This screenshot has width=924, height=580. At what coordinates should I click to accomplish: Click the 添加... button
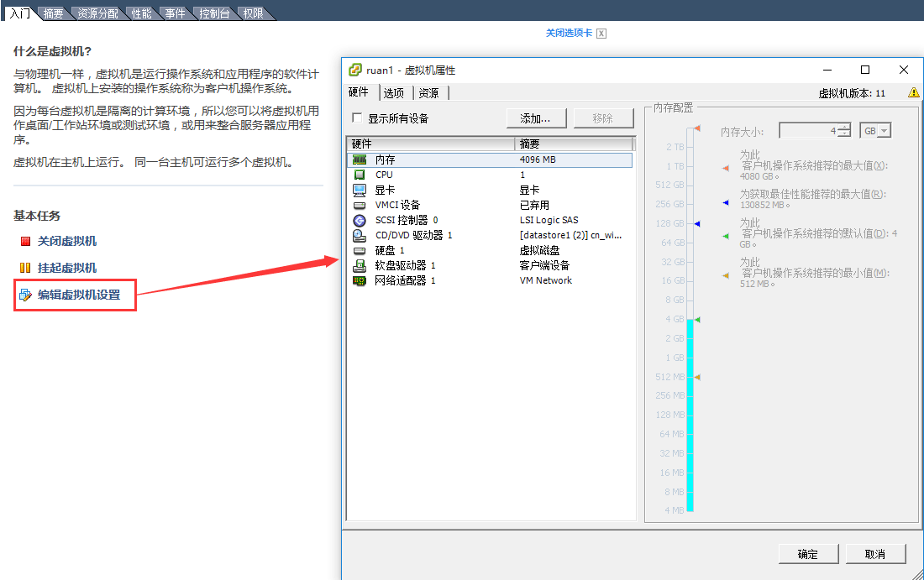[x=536, y=118]
